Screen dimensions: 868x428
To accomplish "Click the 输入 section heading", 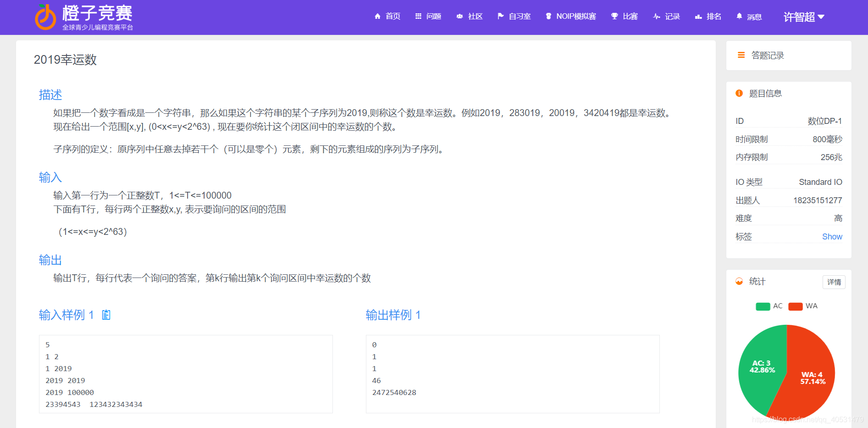I will pos(50,177).
